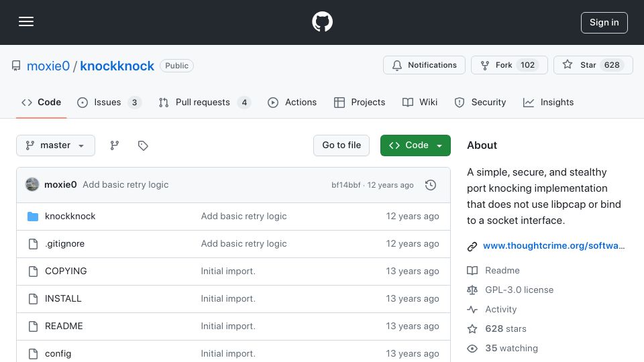Star the knockknock repository
This screenshot has width=644, height=362.
593,65
